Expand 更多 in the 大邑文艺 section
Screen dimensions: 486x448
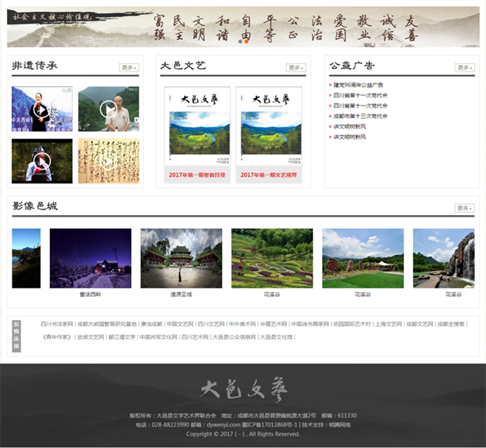point(296,67)
